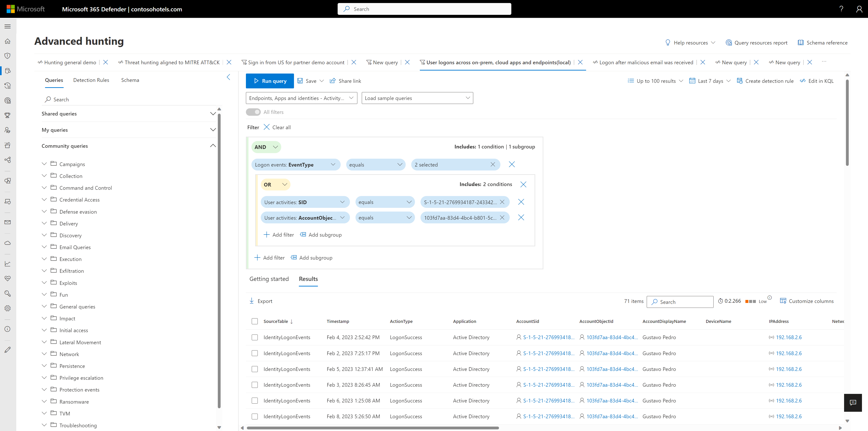Open the Learning hub trophy icon
The height and width of the screenshot is (431, 868).
pyautogui.click(x=7, y=115)
